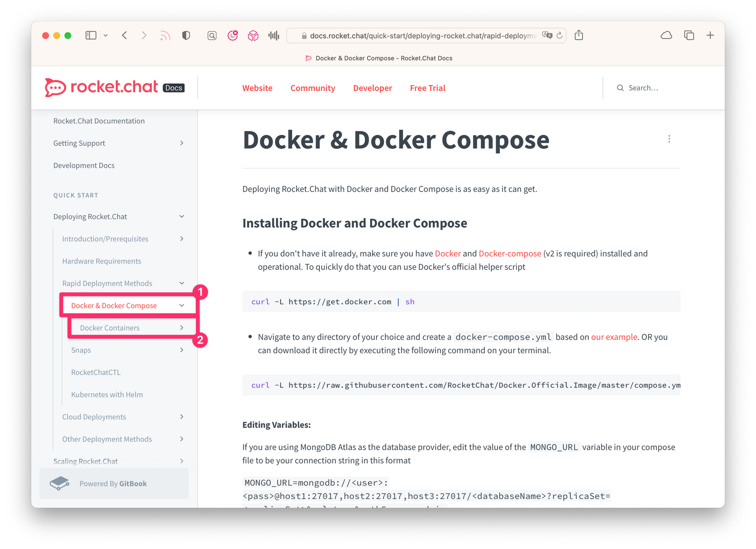
Task: Open the privacy shield icon
Action: (x=186, y=35)
